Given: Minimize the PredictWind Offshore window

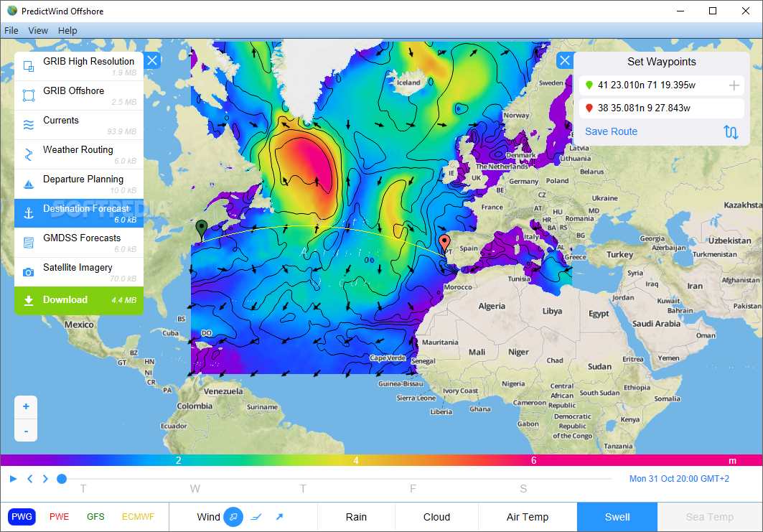Looking at the screenshot, I should coord(680,11).
